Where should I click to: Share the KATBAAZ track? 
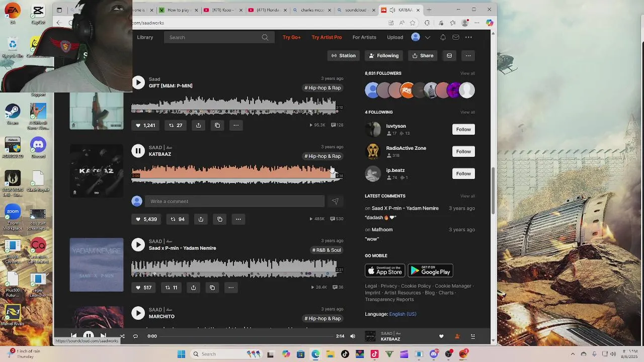coord(201,219)
